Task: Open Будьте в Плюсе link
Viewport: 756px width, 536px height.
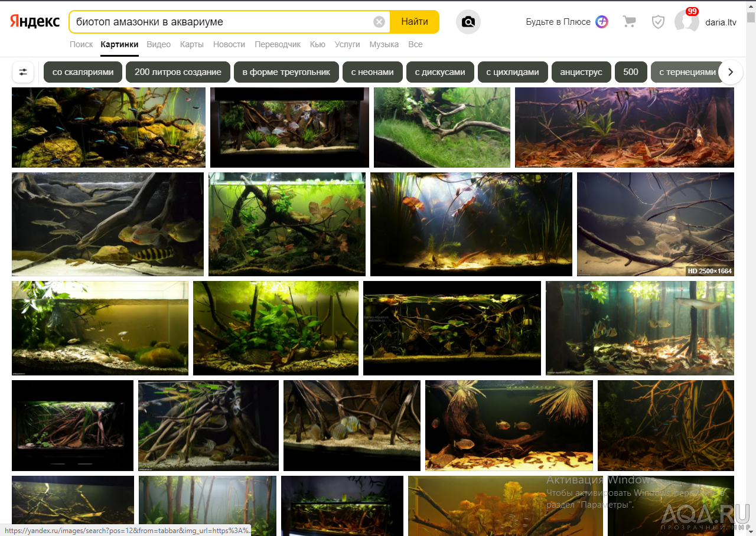Action: click(x=558, y=22)
